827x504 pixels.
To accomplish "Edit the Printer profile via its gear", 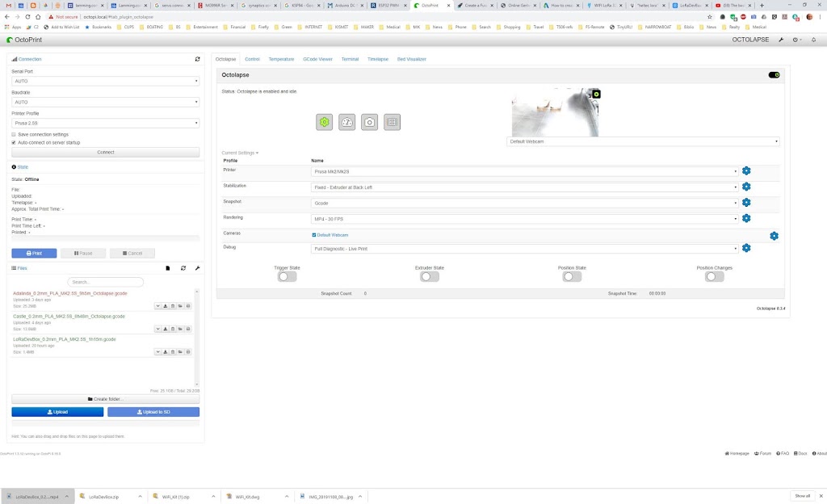I will 746,170.
